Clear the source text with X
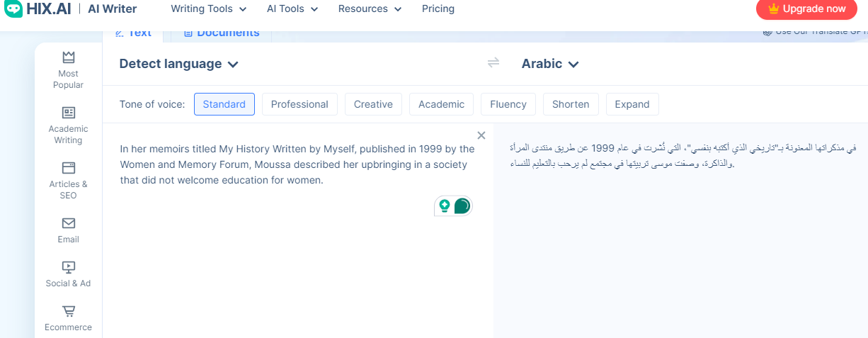This screenshot has width=868, height=338. point(481,135)
